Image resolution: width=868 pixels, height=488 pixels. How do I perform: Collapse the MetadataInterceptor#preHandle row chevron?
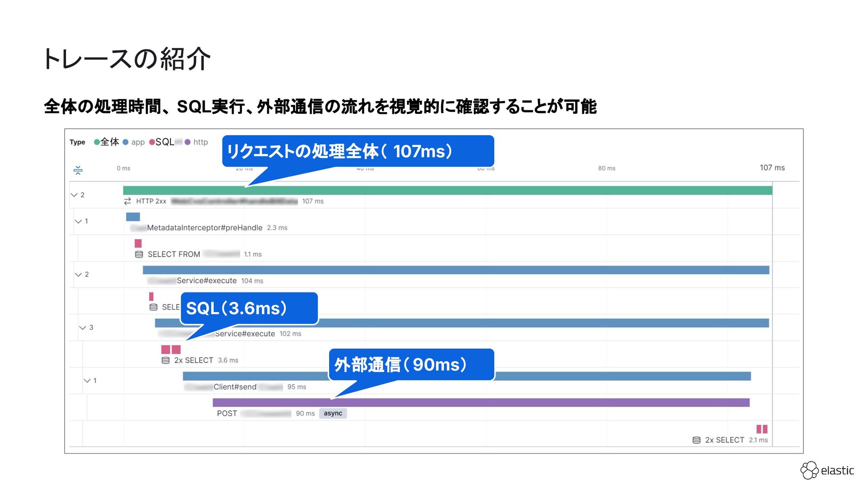click(x=78, y=221)
